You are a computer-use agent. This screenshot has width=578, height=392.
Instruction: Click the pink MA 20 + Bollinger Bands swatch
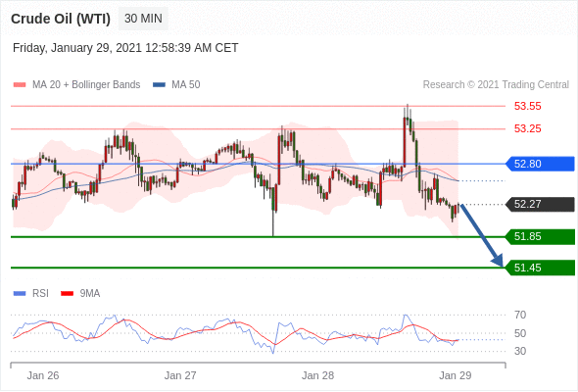click(20, 85)
